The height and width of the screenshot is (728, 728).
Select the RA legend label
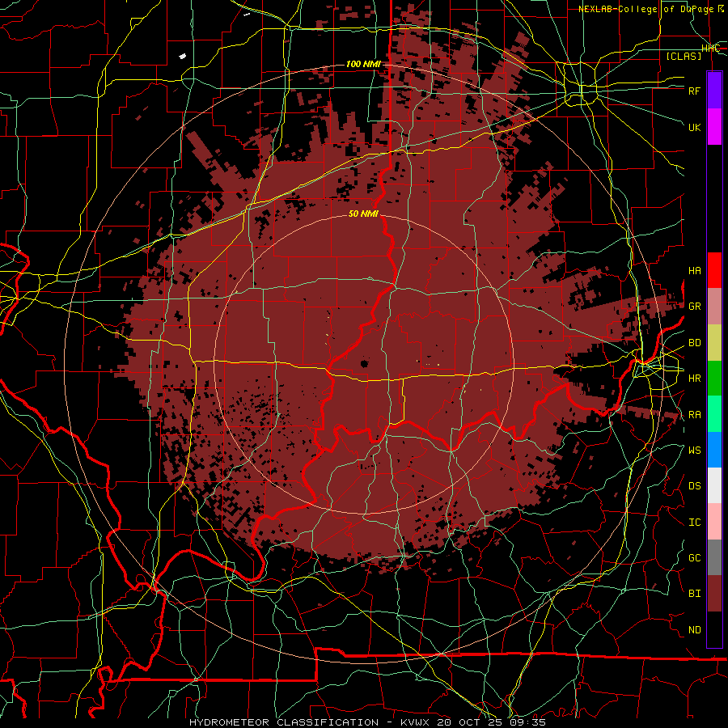(x=695, y=415)
